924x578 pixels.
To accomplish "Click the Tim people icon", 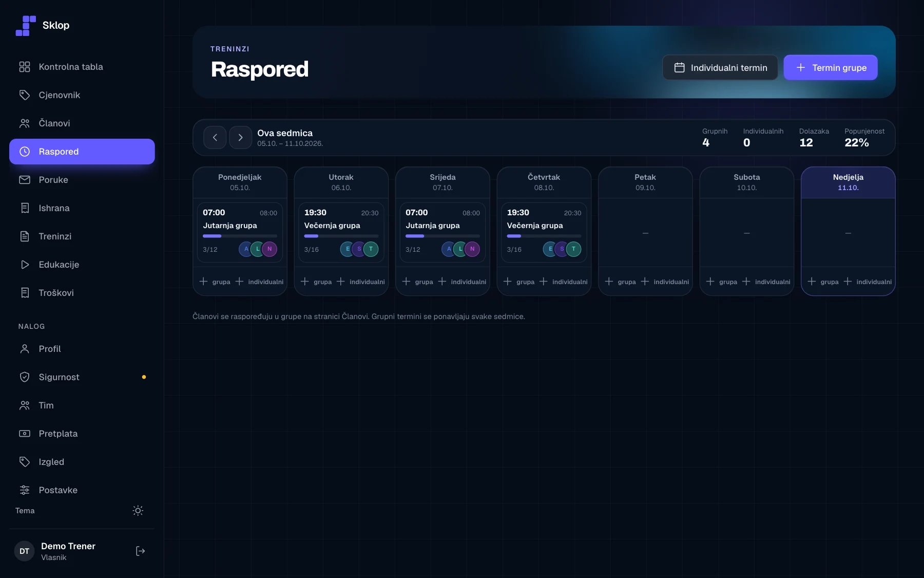I will coord(25,405).
